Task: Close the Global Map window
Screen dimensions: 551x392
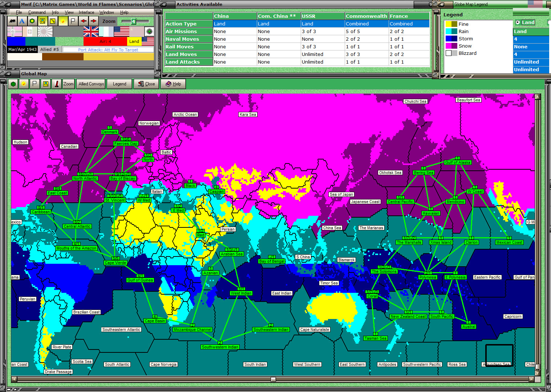Action: [146, 84]
